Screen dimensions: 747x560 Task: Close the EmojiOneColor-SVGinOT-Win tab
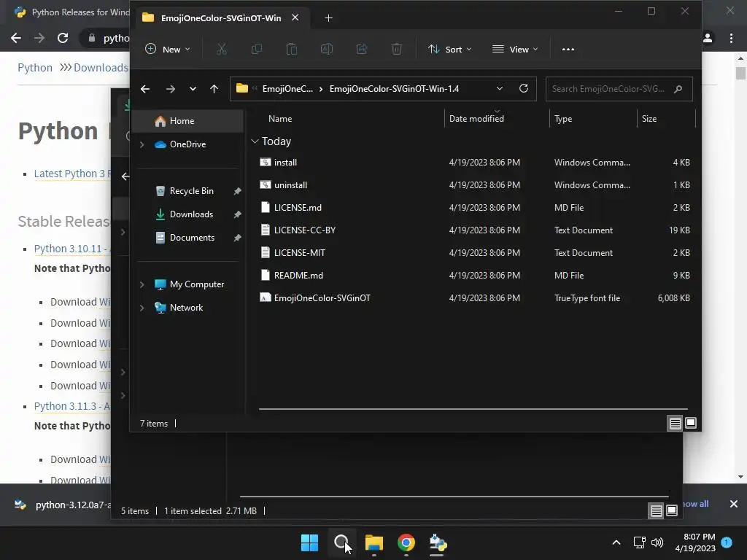tap(295, 17)
